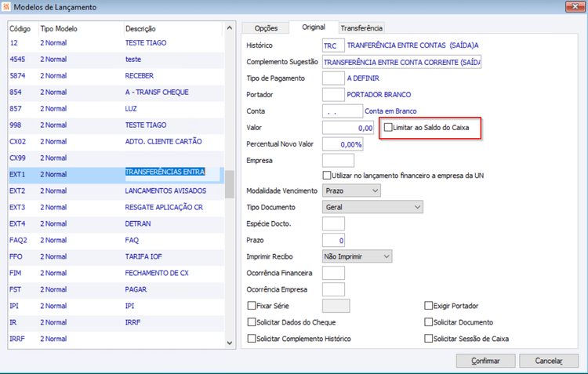The width and height of the screenshot is (588, 374).
Task: Enable the Exigir Portador option
Action: point(428,306)
